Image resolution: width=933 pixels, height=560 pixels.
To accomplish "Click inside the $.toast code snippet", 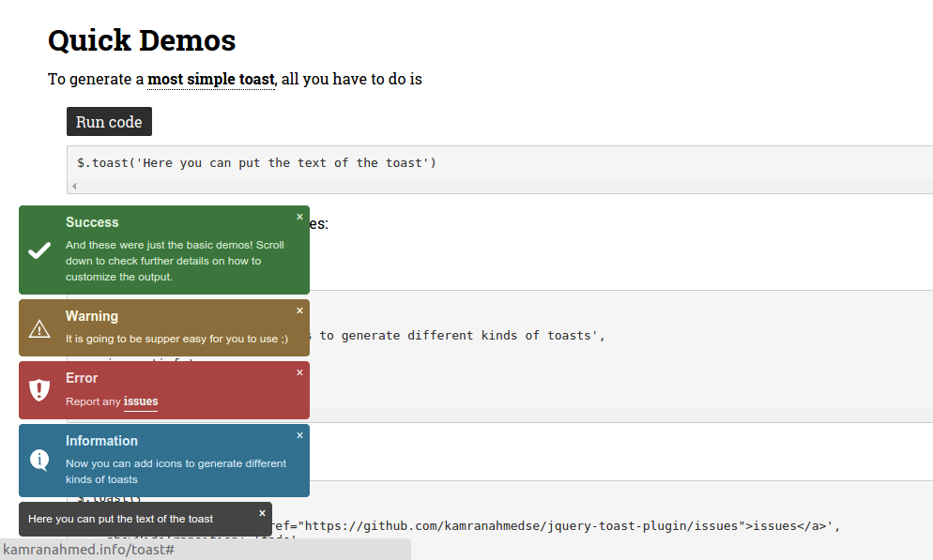I will 256,162.
